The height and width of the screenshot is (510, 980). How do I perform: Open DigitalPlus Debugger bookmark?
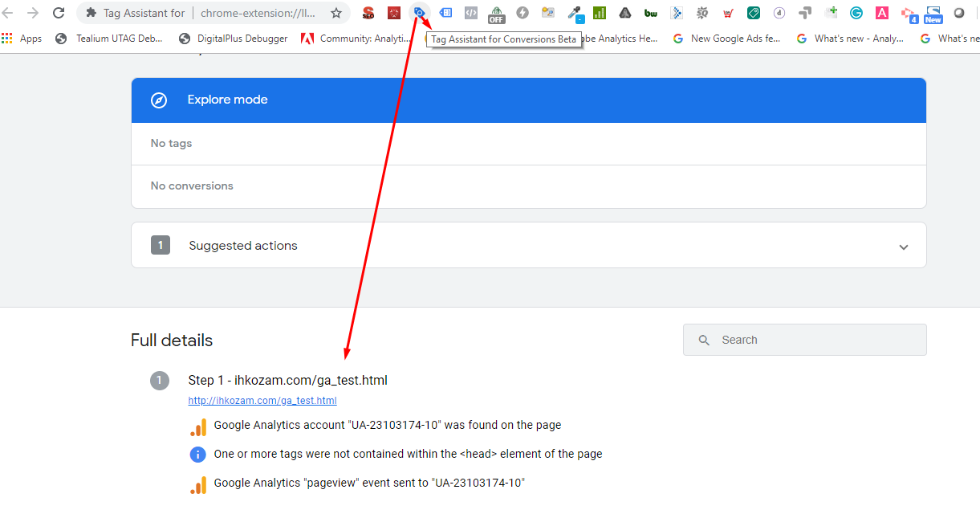(233, 39)
